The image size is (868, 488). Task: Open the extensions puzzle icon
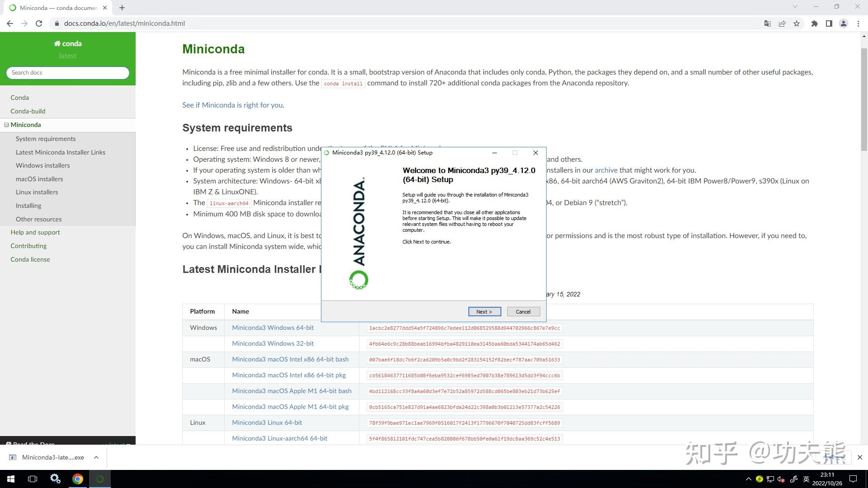(x=815, y=23)
